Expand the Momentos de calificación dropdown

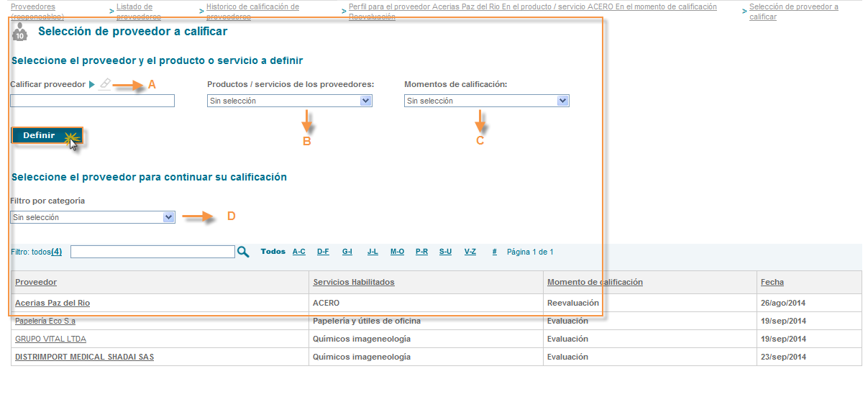(x=486, y=101)
